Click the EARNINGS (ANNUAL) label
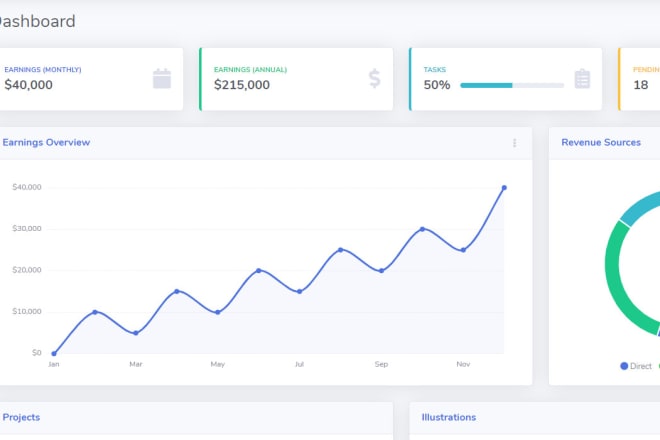This screenshot has width=660, height=440. pyautogui.click(x=250, y=69)
